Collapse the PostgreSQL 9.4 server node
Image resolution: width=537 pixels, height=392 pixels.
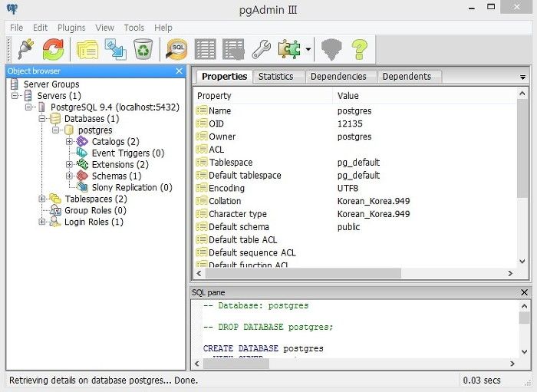28,107
